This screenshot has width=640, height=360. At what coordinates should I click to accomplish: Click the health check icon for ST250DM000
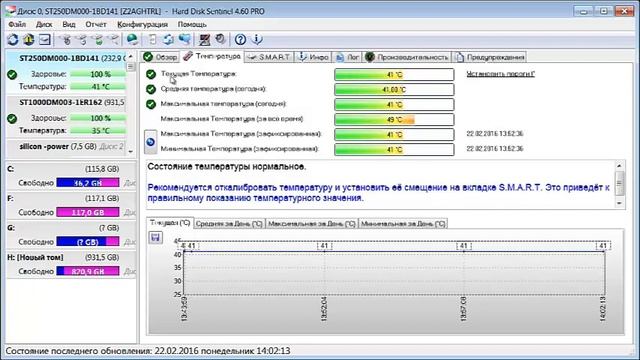tap(12, 75)
